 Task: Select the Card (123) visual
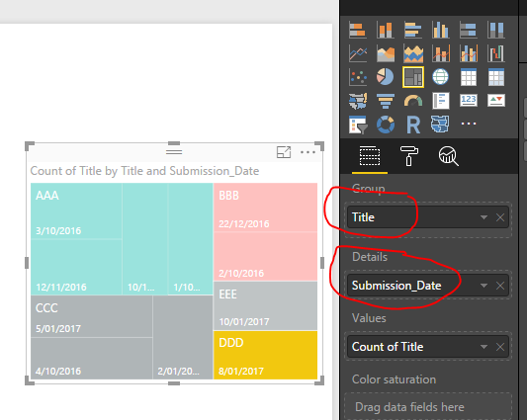click(x=469, y=100)
